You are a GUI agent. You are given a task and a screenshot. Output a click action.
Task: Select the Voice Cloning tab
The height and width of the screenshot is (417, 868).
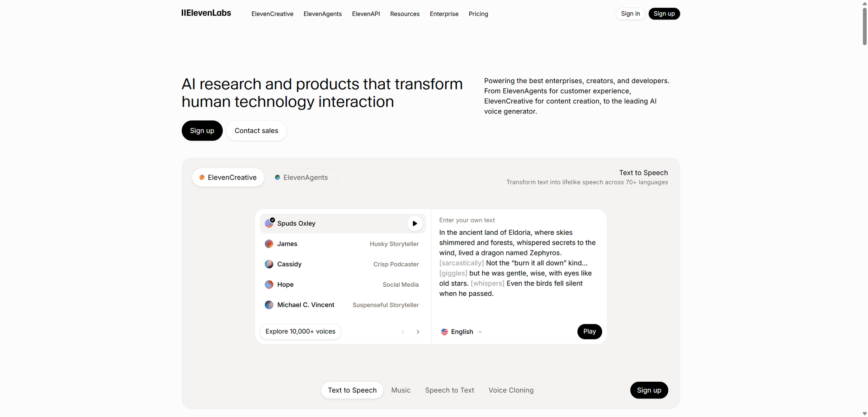(x=511, y=390)
